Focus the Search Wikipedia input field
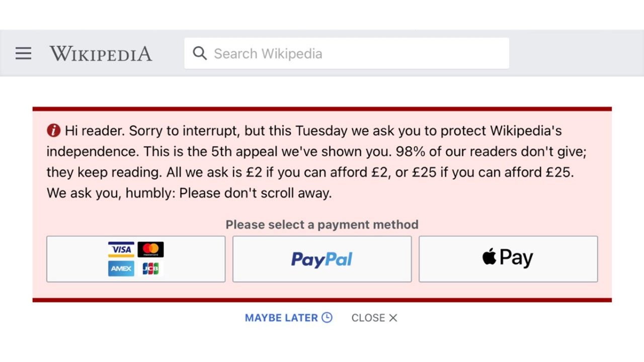 347,53
